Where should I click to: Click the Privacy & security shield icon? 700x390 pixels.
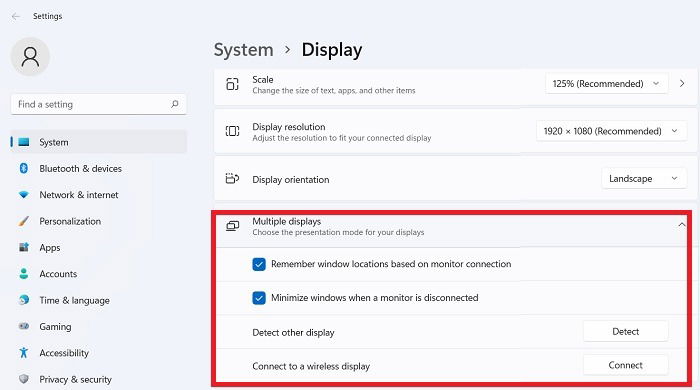[x=24, y=379]
